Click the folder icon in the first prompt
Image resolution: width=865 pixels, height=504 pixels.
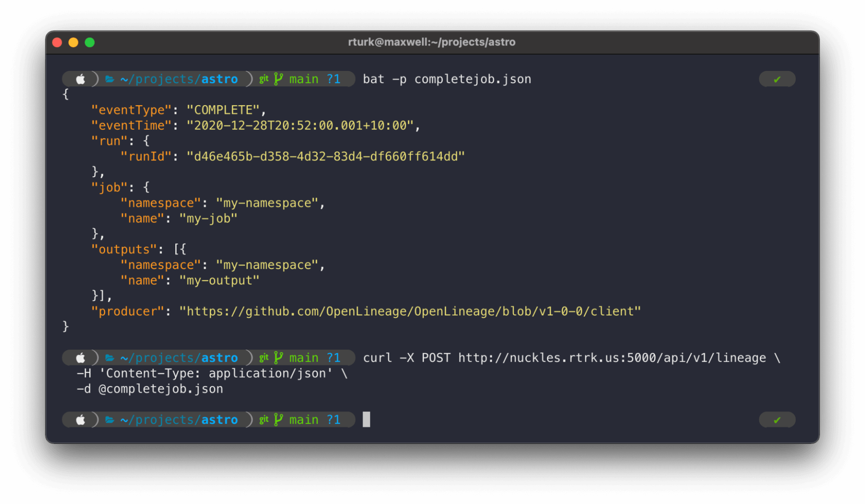(110, 79)
